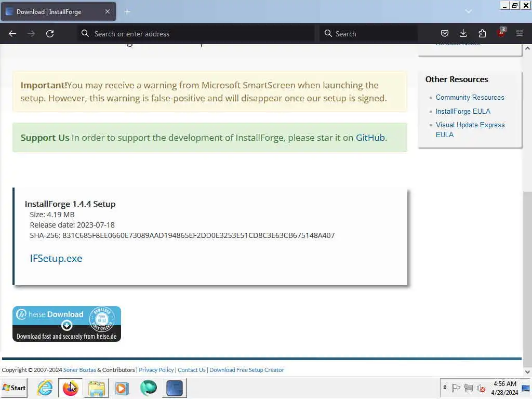
Task: Click the muted volume tray icon
Action: tap(481, 388)
